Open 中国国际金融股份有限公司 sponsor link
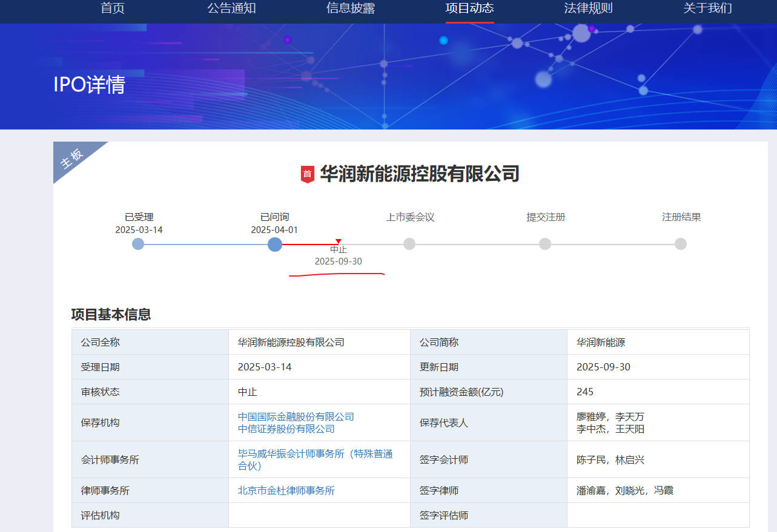The image size is (777, 532). (x=296, y=416)
